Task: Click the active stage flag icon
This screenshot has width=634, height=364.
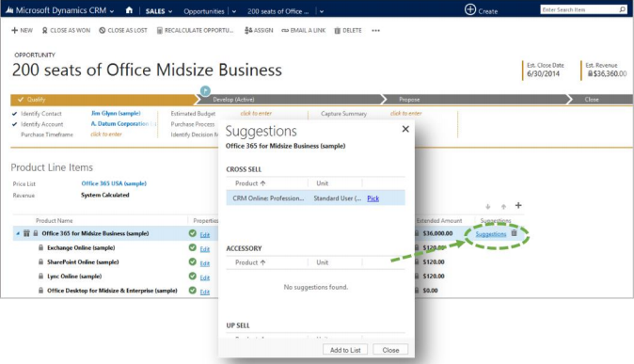Action: [x=205, y=90]
